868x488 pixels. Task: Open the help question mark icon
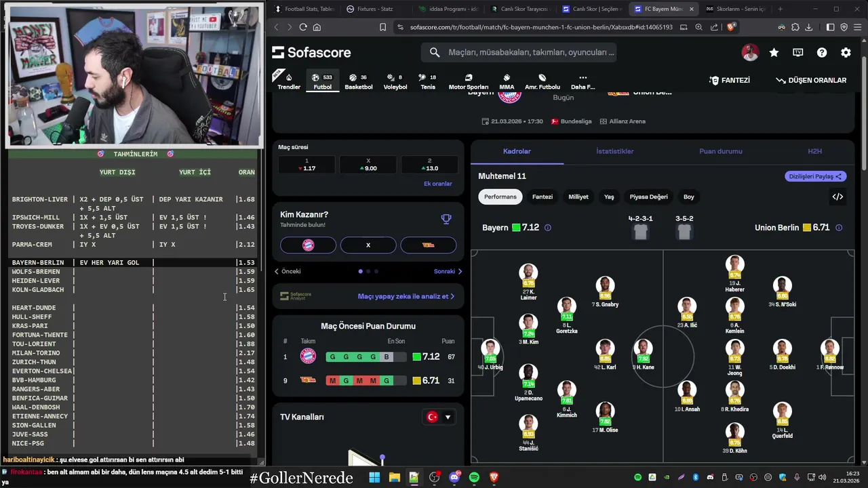tap(822, 52)
